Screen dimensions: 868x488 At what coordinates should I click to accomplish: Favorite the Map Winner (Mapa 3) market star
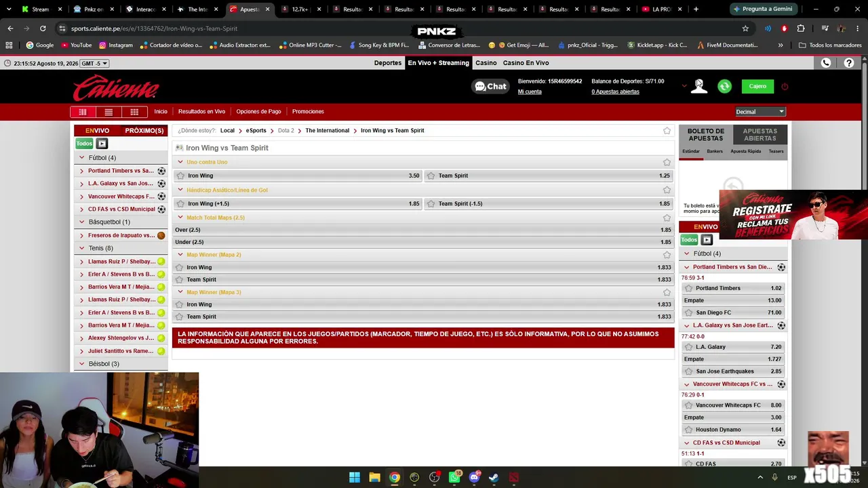click(x=667, y=292)
